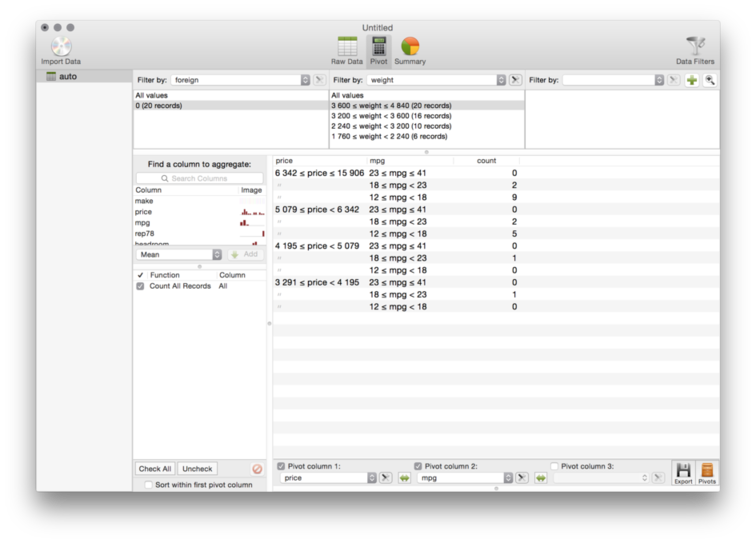This screenshot has width=756, height=543.
Task: Switch to the Raw Data view
Action: click(347, 49)
